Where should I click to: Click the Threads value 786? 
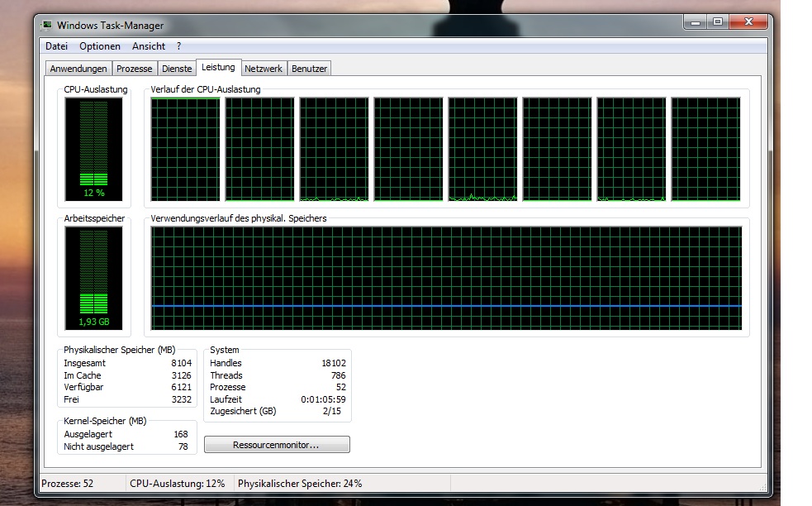338,375
